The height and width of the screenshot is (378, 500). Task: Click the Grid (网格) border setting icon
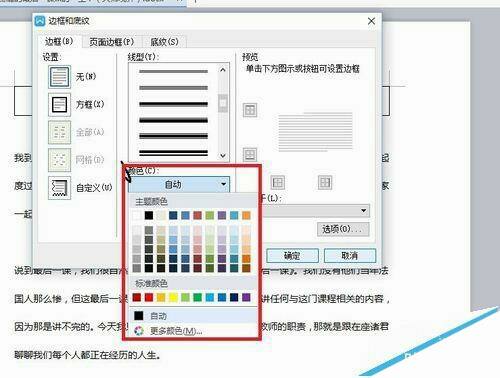click(59, 160)
